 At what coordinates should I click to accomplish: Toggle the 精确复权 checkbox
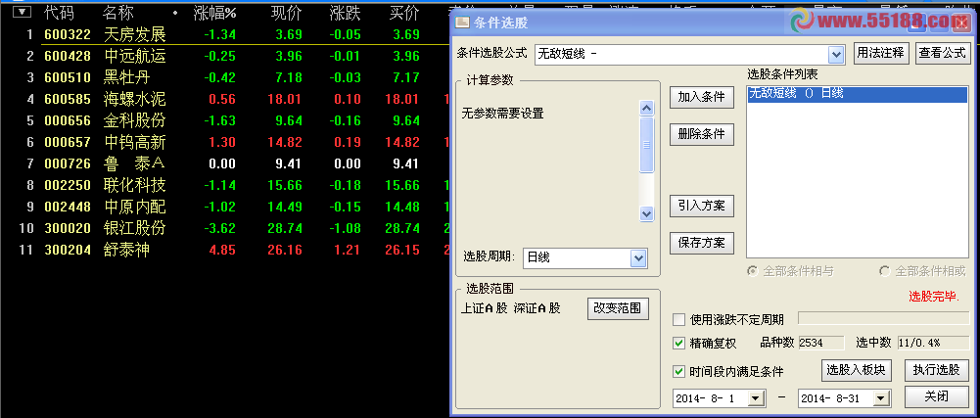tap(678, 343)
